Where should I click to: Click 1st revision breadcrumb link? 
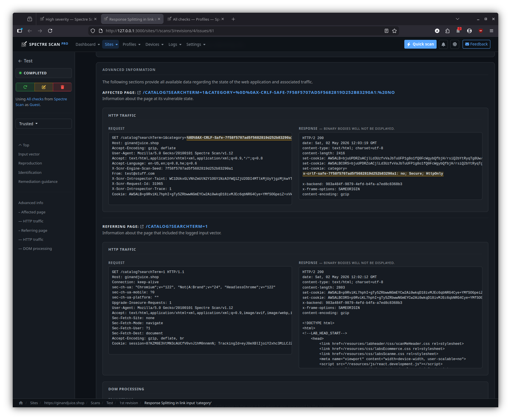click(129, 403)
